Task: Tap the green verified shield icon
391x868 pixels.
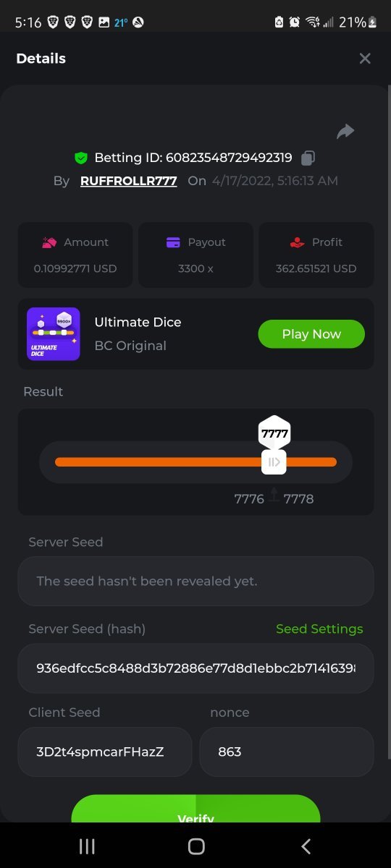Action: click(x=81, y=158)
